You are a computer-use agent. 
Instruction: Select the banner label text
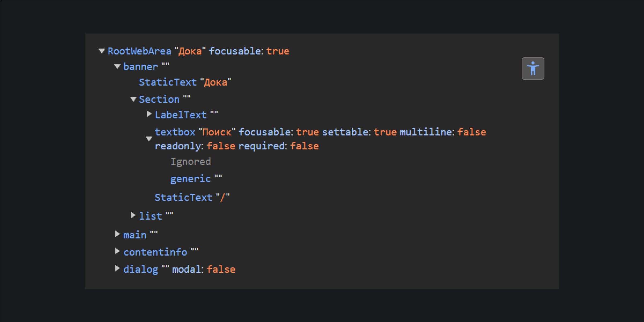pyautogui.click(x=141, y=67)
